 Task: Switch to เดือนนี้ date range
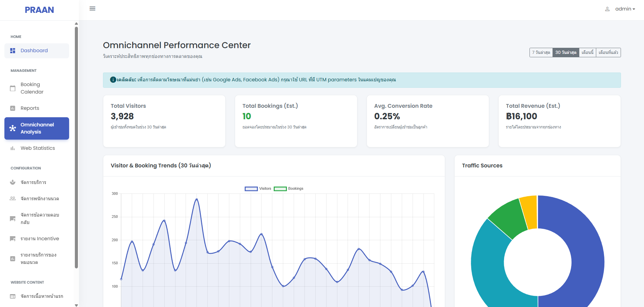587,53
